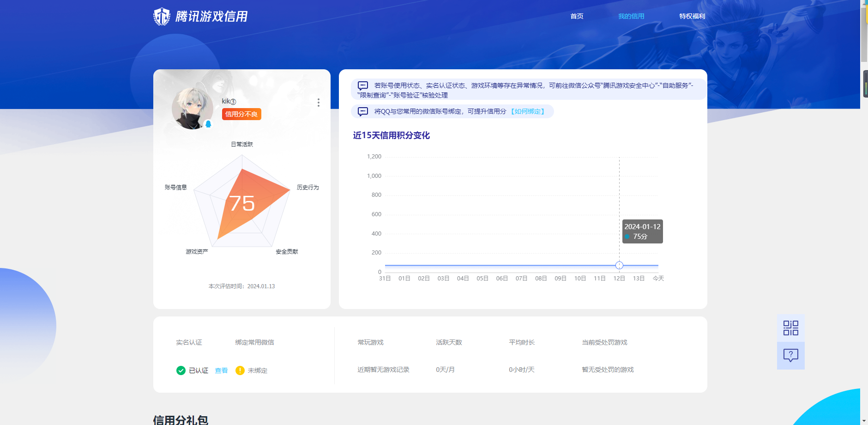Click the QQ penguin badge on avatar
868x425 pixels.
(208, 124)
